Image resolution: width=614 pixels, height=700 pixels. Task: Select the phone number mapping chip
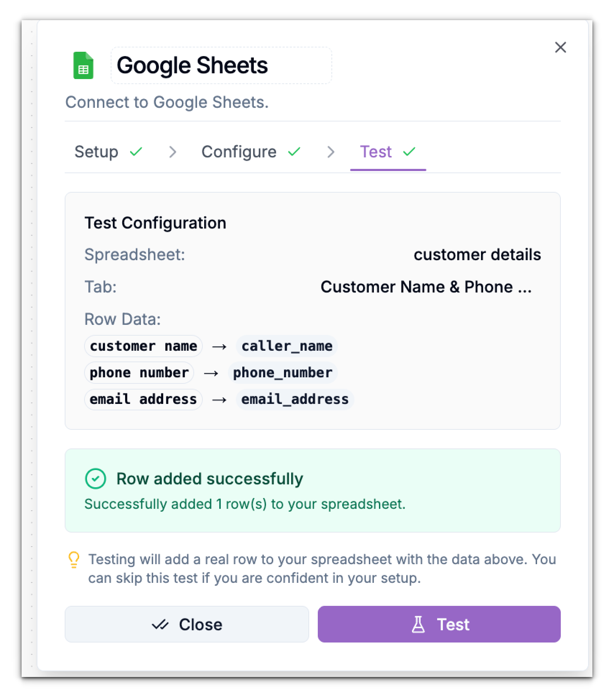pos(139,373)
